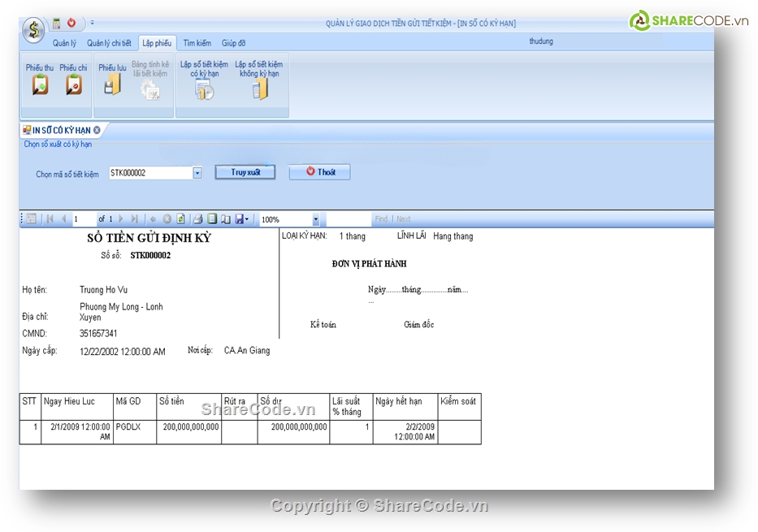Open Lập sổ tiết kiệm có kỳ hạn
Screen dimensions: 758x532
pyautogui.click(x=204, y=80)
